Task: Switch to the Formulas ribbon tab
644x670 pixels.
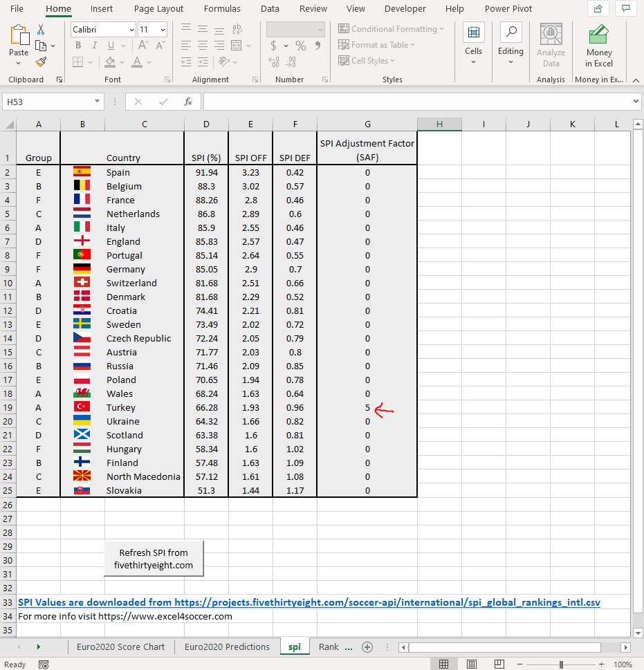Action: pyautogui.click(x=222, y=8)
